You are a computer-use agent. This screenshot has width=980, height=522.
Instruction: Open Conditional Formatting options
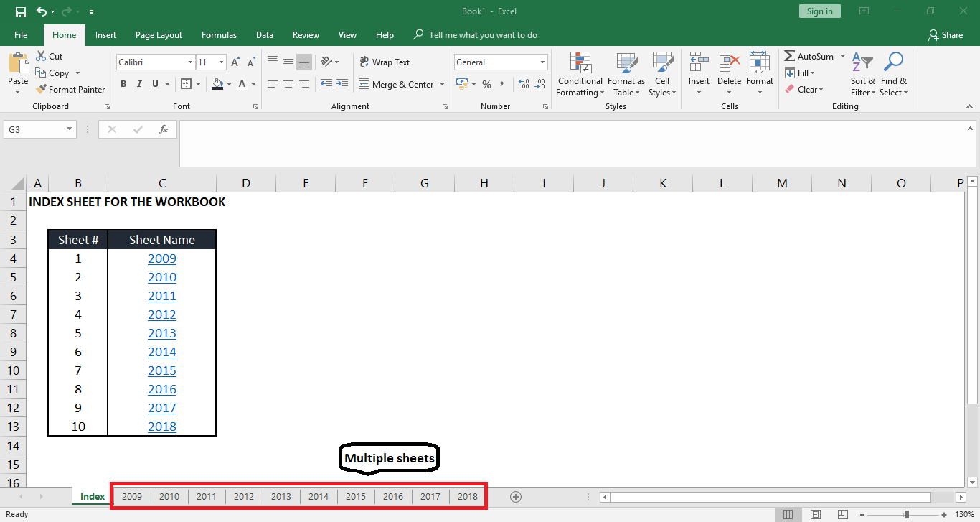580,74
